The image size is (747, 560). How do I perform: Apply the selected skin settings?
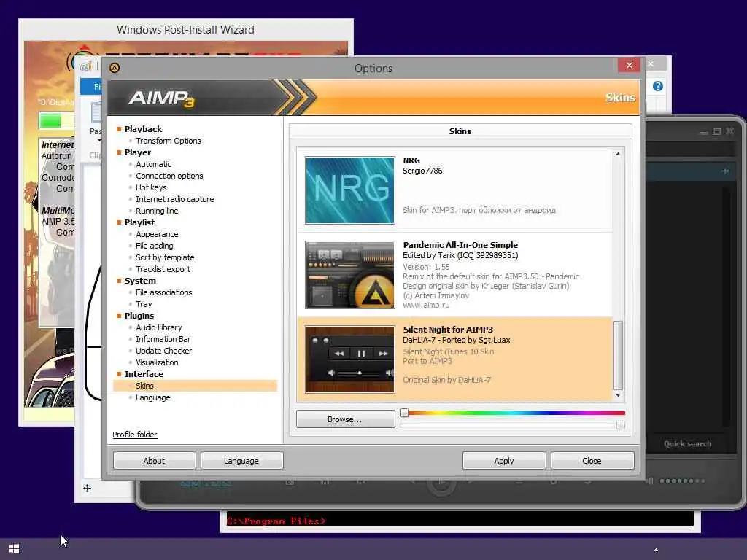[504, 461]
